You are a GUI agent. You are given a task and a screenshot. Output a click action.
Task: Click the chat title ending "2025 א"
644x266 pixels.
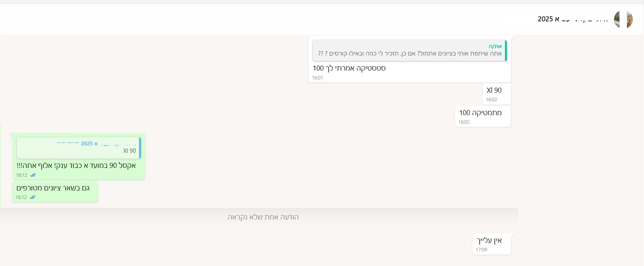tap(573, 19)
